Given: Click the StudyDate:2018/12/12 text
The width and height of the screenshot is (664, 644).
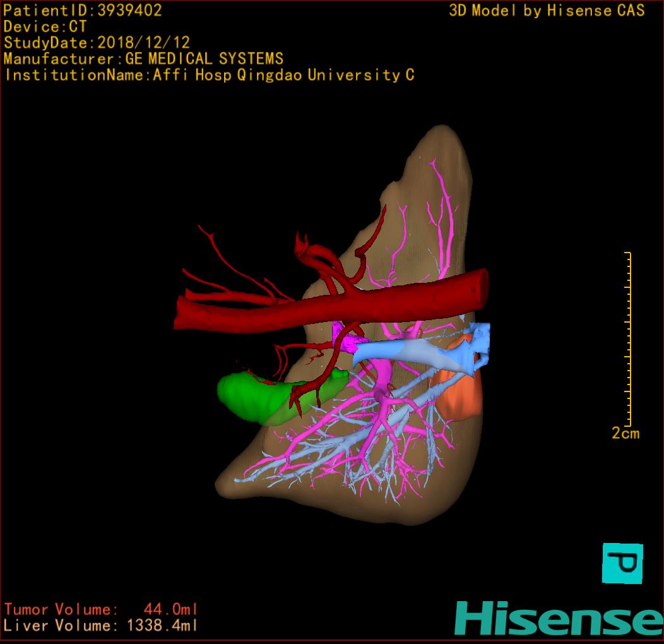Looking at the screenshot, I should pyautogui.click(x=97, y=42).
